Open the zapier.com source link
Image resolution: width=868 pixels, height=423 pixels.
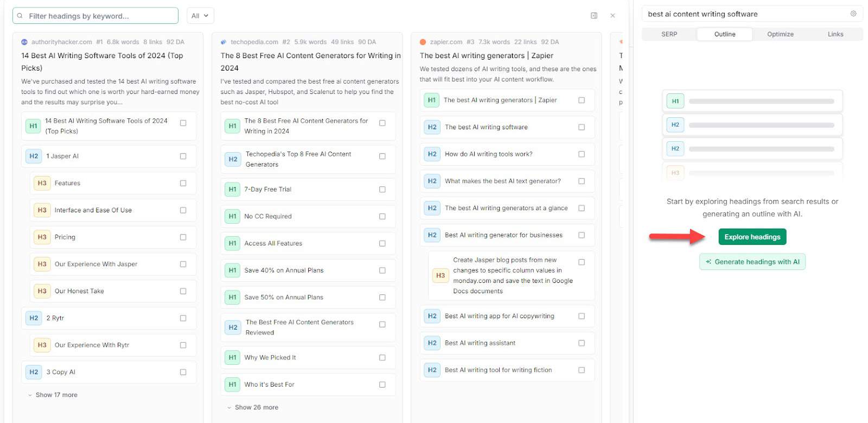(446, 42)
